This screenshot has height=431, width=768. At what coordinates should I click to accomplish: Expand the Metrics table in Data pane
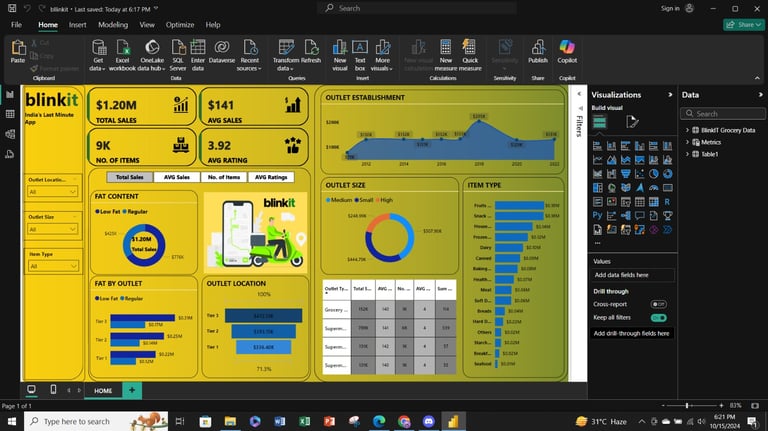[x=687, y=142]
